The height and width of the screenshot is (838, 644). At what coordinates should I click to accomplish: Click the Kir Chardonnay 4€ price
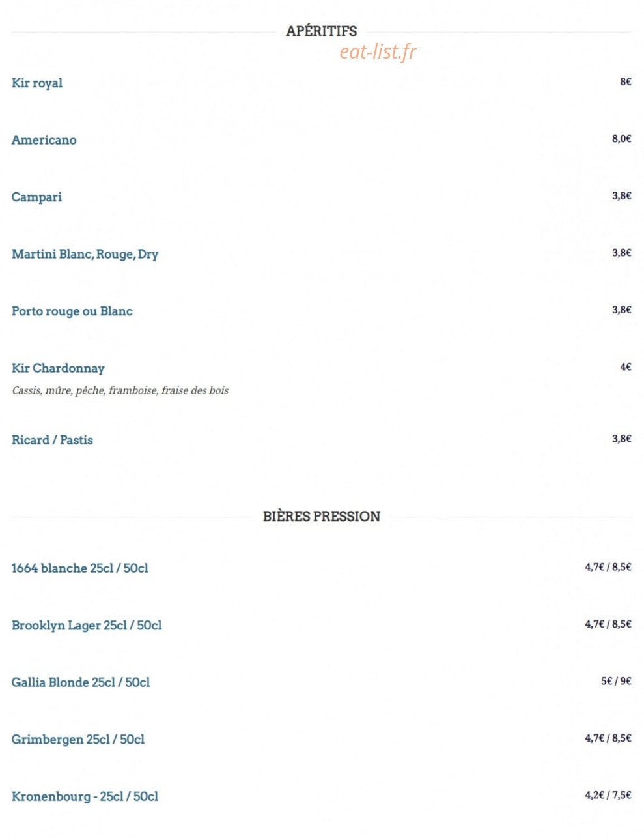(x=626, y=367)
